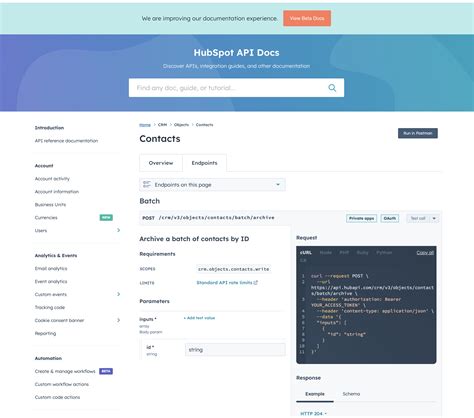
Task: Click the crm.objects.contacts.write scope text
Action: click(234, 269)
